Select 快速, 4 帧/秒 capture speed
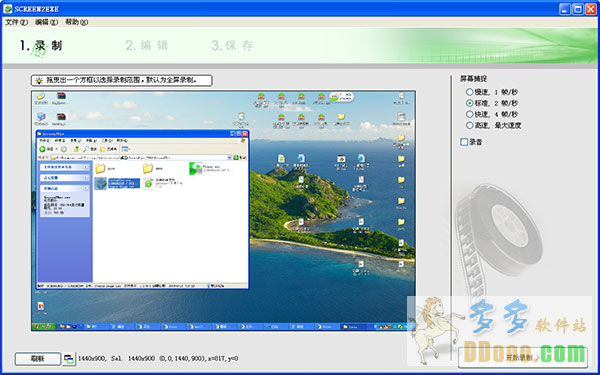The image size is (600, 375). (x=492, y=114)
